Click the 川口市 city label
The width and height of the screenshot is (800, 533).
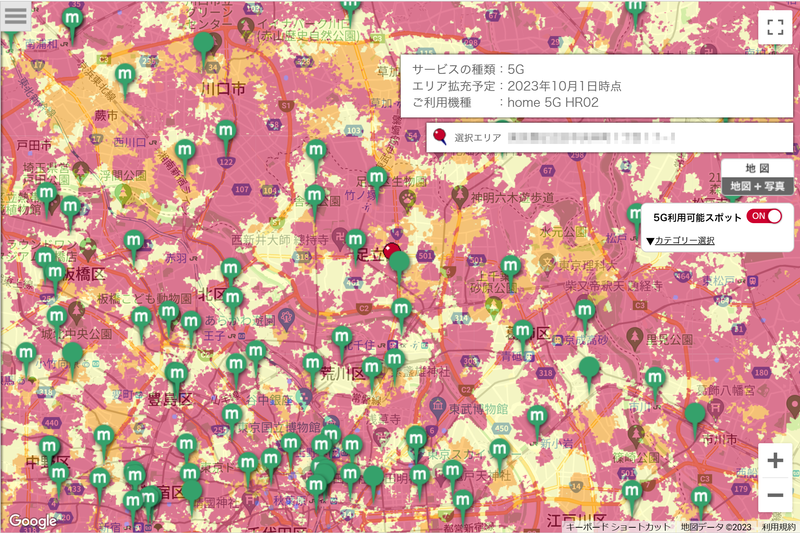pyautogui.click(x=223, y=89)
